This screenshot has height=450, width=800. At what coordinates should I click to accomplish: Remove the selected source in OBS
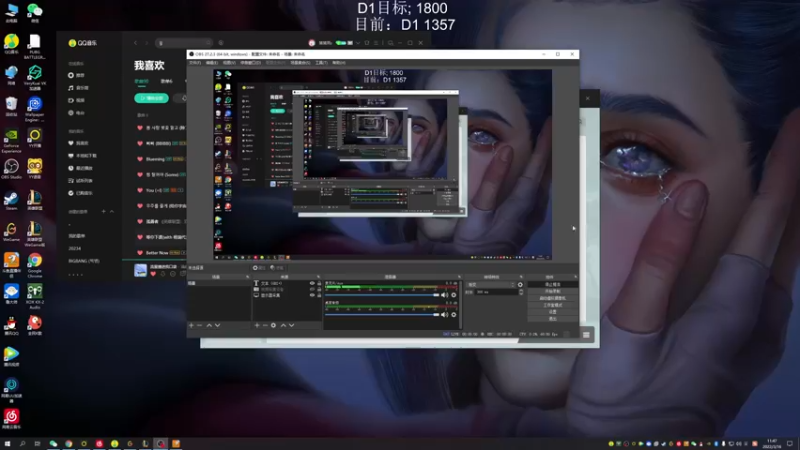click(x=265, y=325)
